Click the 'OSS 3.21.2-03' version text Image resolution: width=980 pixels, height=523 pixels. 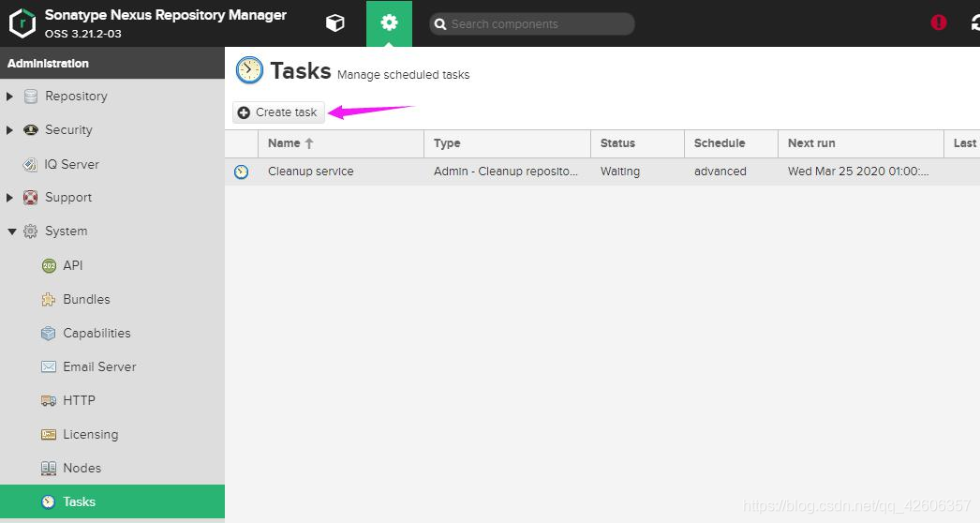pyautogui.click(x=83, y=34)
